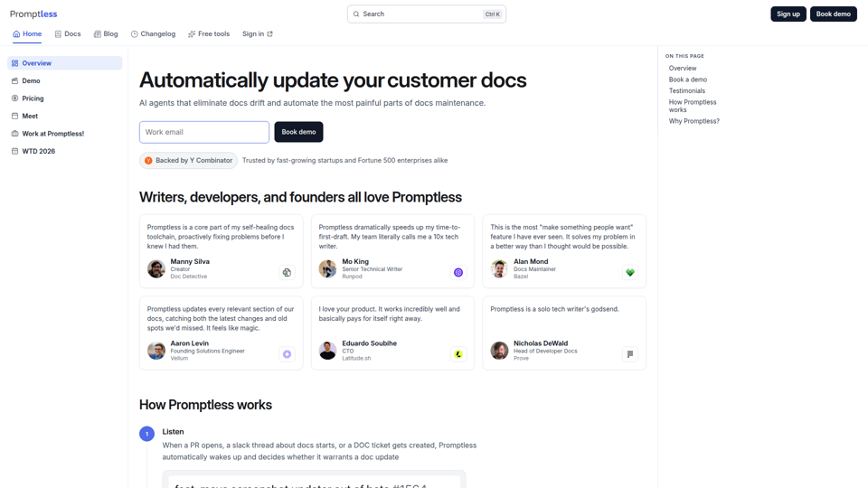Click the Docs tab document icon
868x488 pixels.
click(x=58, y=33)
